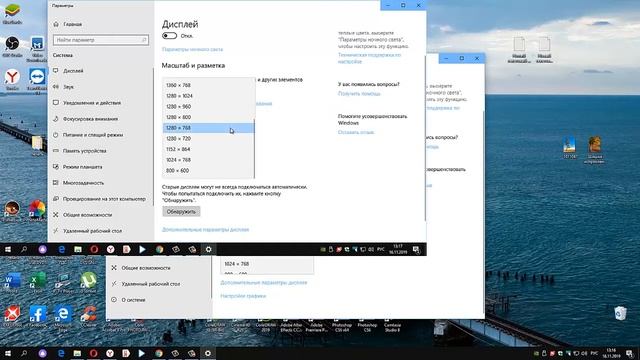Screen dimensions: 640x360
Task: Click the Оставить отзыв link
Action: [356, 132]
